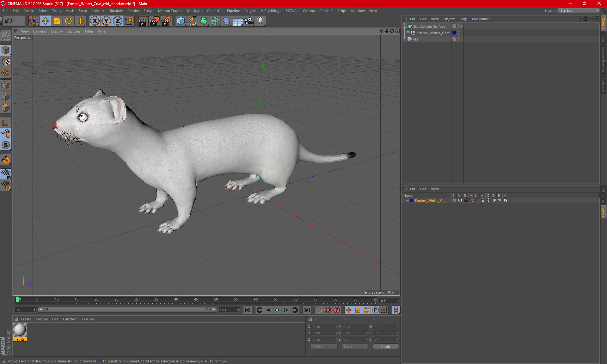Screen dimensions: 607x364
Task: Click the timeline preview range slider
Action: pyautogui.click(x=127, y=310)
